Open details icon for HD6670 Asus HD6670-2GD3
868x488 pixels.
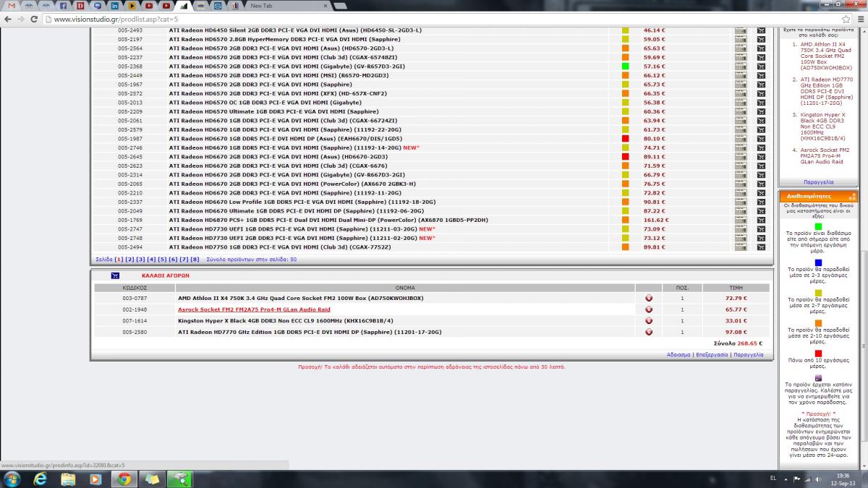click(741, 157)
